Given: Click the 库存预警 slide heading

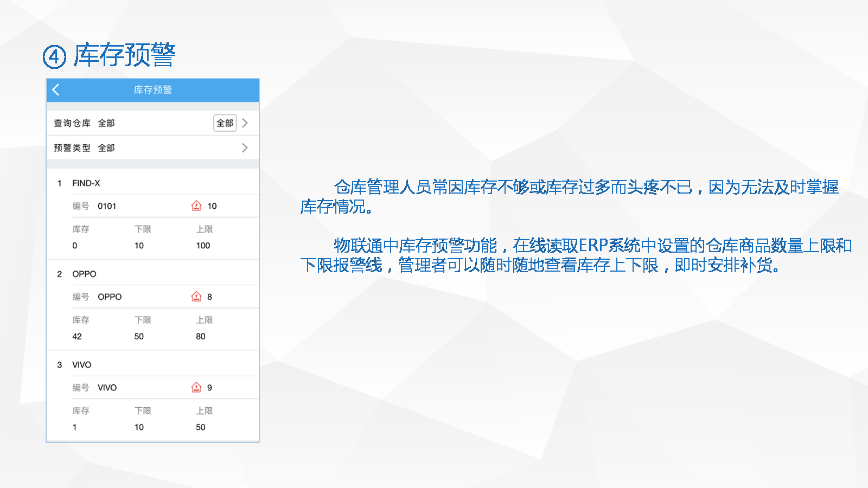Looking at the screenshot, I should click(125, 55).
